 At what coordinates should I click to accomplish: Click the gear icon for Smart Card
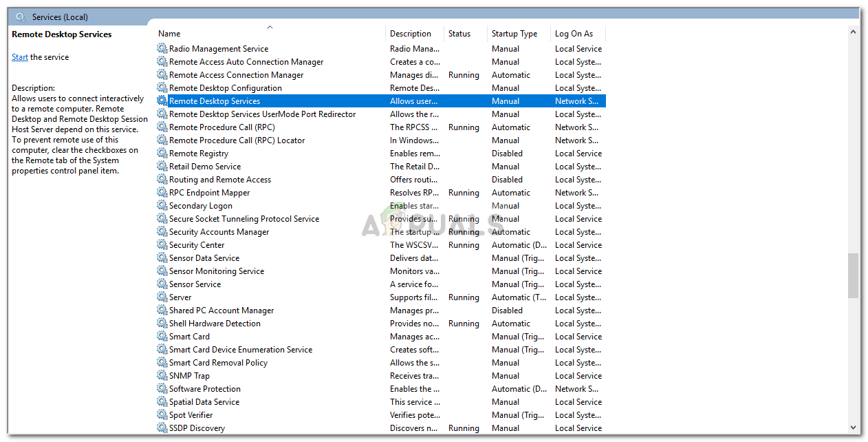162,337
